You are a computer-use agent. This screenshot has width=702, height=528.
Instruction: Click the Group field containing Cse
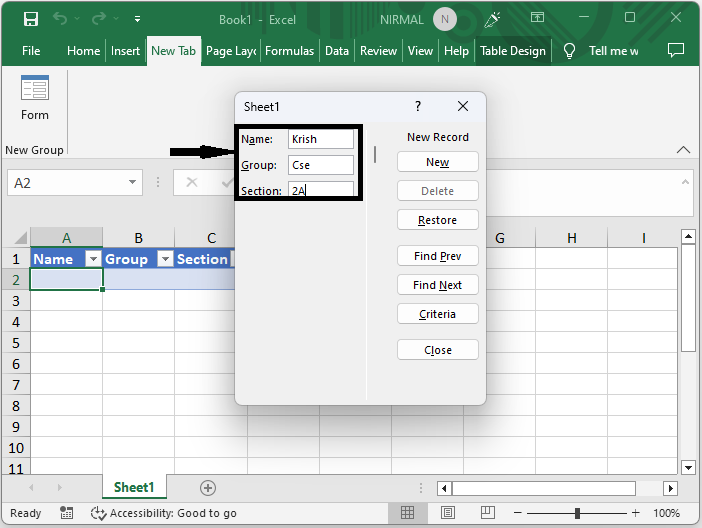point(321,165)
